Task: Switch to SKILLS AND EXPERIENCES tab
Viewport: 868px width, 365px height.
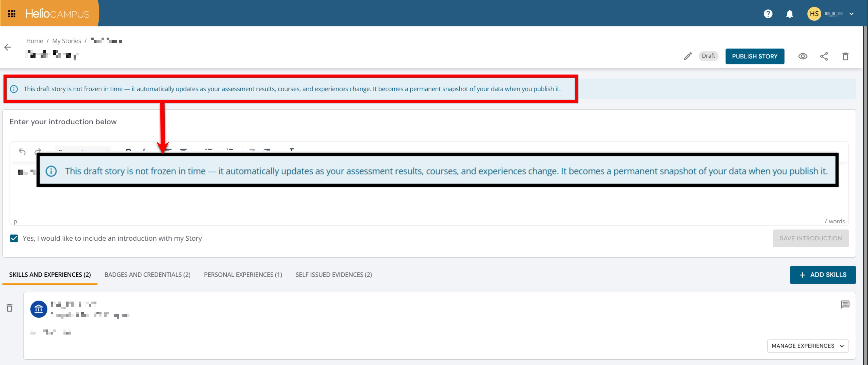Action: click(50, 275)
